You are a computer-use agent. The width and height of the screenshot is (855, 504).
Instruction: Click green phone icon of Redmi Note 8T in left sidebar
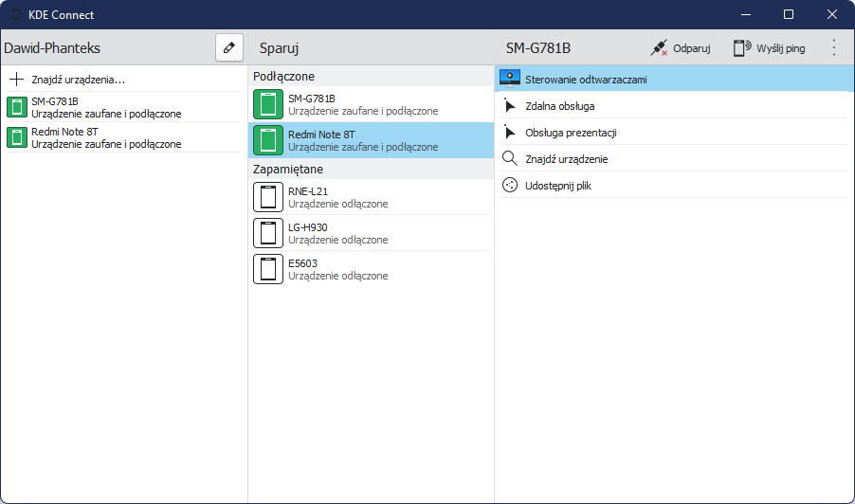(17, 137)
